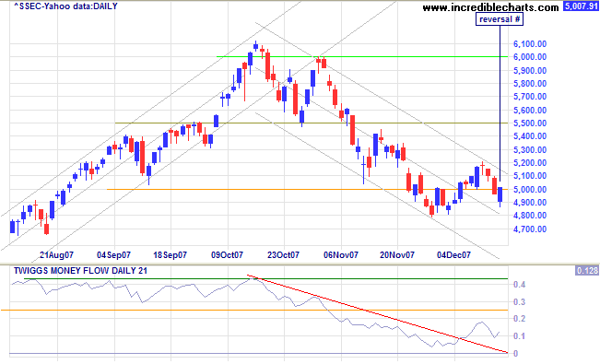Screen dimensions: 600x364
Task: Click the 0.3 money flow axis label
Action: (x=519, y=302)
